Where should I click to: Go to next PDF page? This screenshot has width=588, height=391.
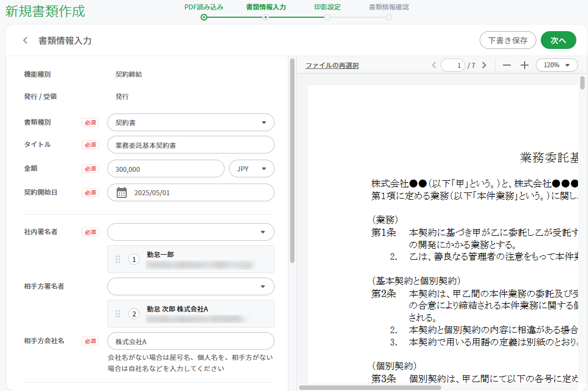tap(484, 65)
